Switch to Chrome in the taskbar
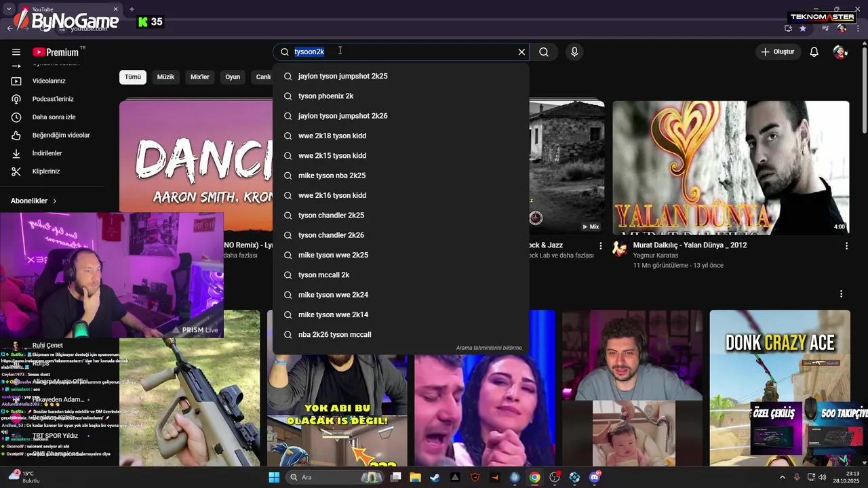Screen dimensions: 868x488 point(535,477)
